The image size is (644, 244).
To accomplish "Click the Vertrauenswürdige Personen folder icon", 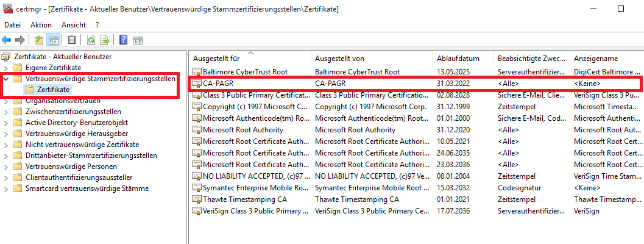I will click(17, 167).
